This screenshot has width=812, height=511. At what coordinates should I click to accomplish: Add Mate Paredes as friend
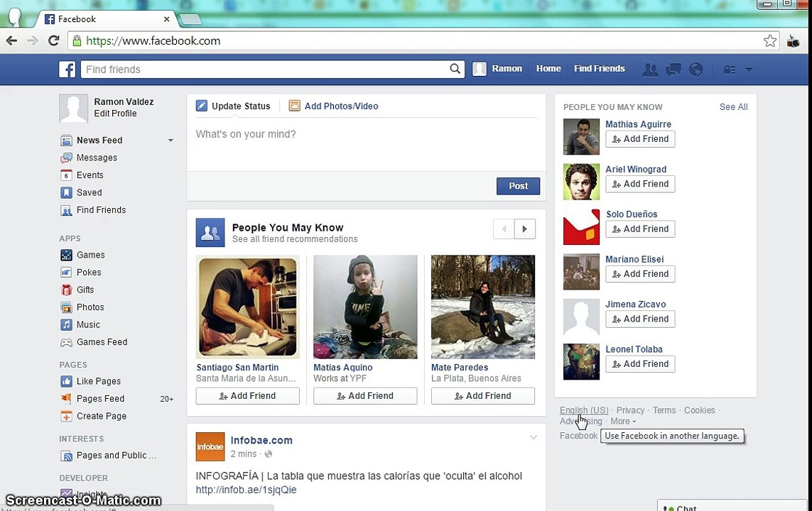pyautogui.click(x=482, y=396)
